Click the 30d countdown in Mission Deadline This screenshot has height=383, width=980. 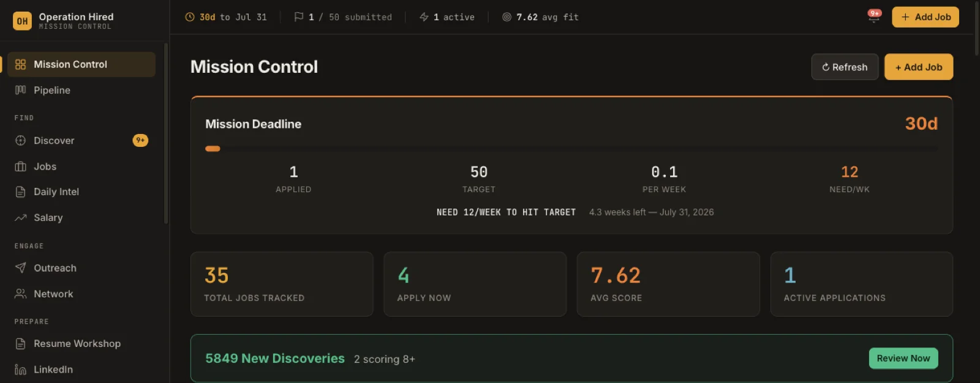(x=921, y=124)
